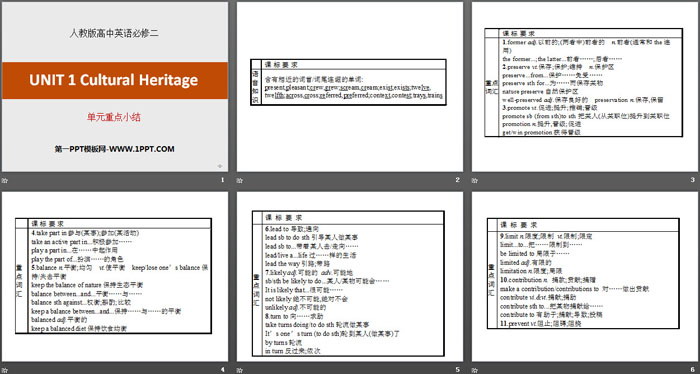
Task: Select the slide 4 thumbnail starting with 4.take part in
Action: (114, 277)
